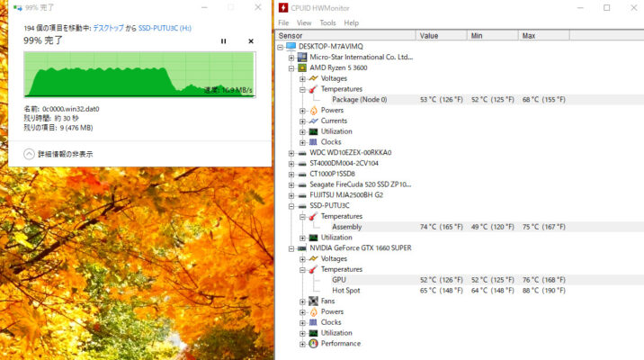
Task: Open the Help menu in HWMonitor
Action: [351, 23]
